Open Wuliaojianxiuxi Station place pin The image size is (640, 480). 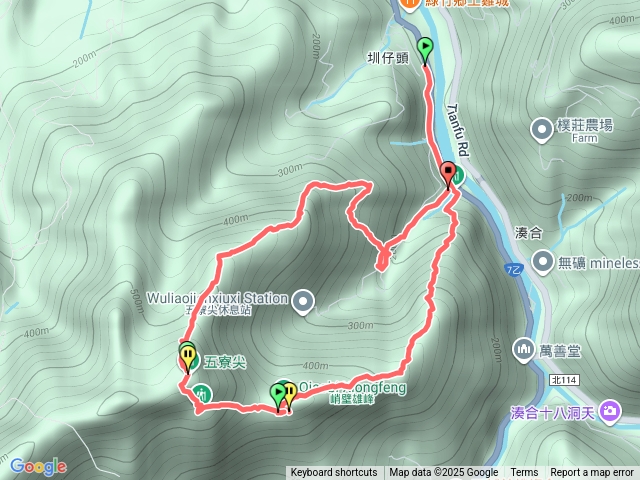coord(303,302)
